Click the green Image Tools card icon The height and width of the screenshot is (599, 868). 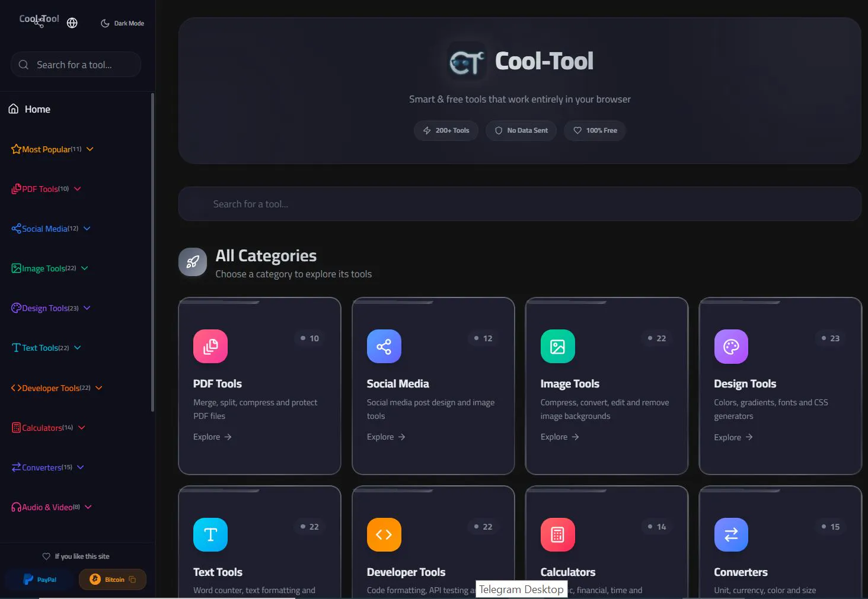pyautogui.click(x=558, y=346)
